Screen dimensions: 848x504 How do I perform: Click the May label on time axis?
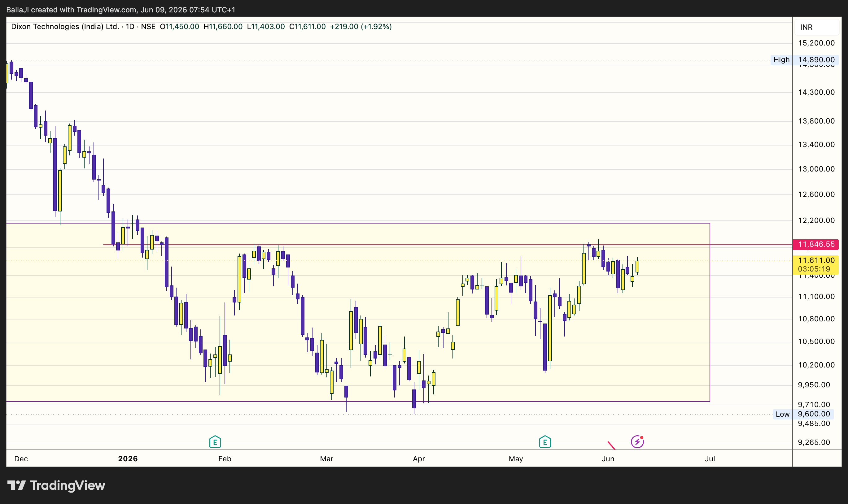pos(516,459)
